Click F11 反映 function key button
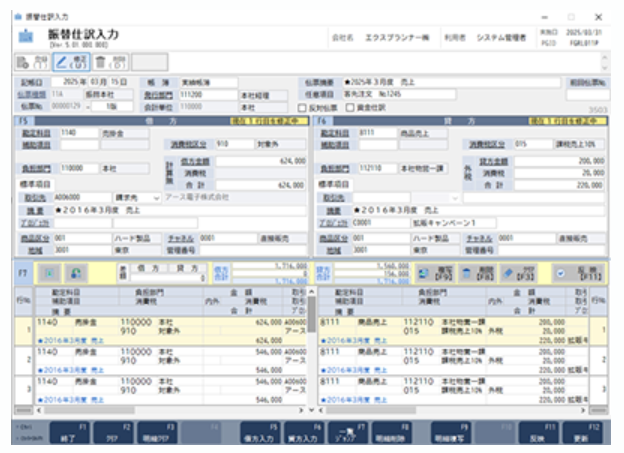 click(x=538, y=433)
